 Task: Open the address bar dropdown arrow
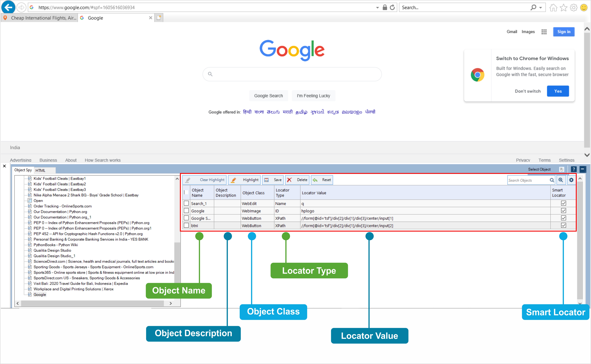pos(377,8)
